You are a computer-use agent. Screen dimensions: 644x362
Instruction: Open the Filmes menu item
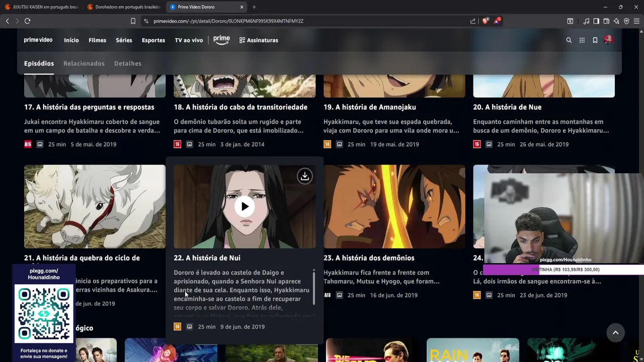click(98, 40)
